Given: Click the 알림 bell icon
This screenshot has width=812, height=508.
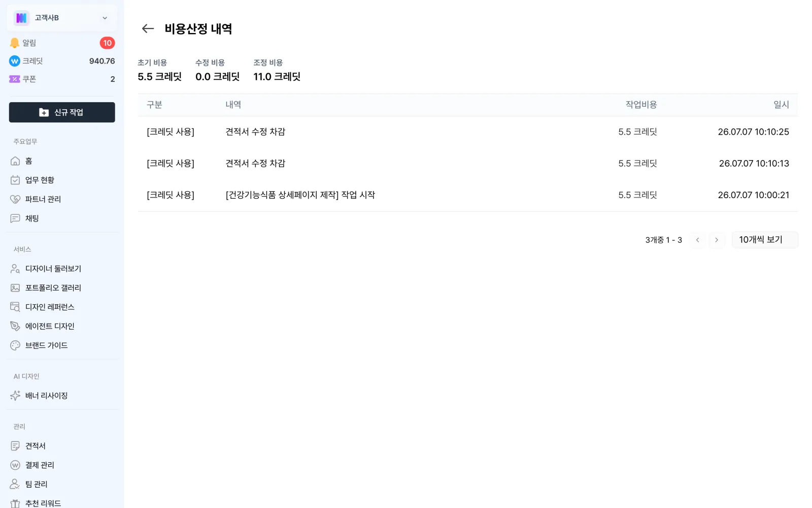Looking at the screenshot, I should pos(15,43).
